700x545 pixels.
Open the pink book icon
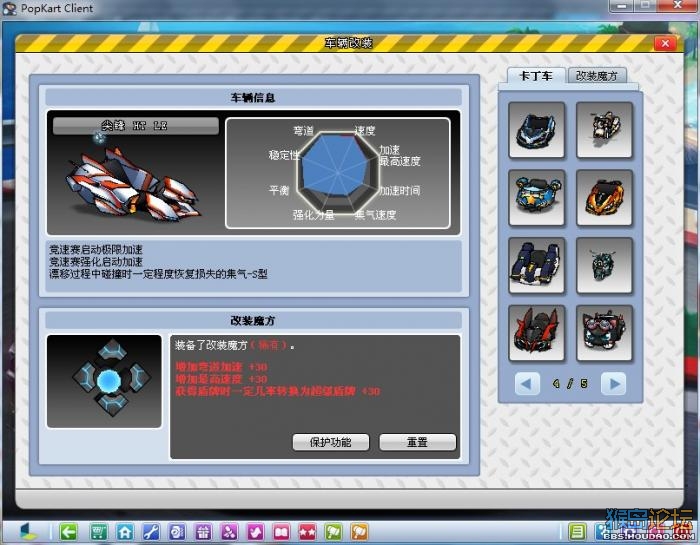point(281,532)
